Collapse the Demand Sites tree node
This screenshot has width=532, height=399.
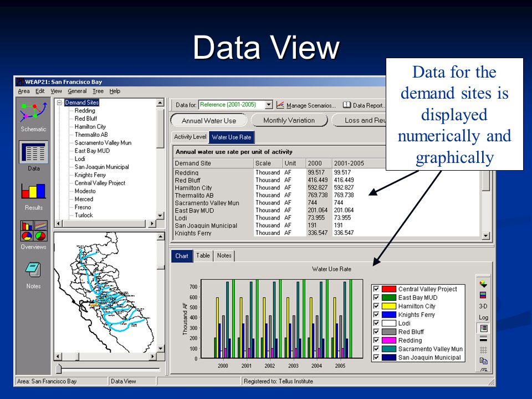60,103
